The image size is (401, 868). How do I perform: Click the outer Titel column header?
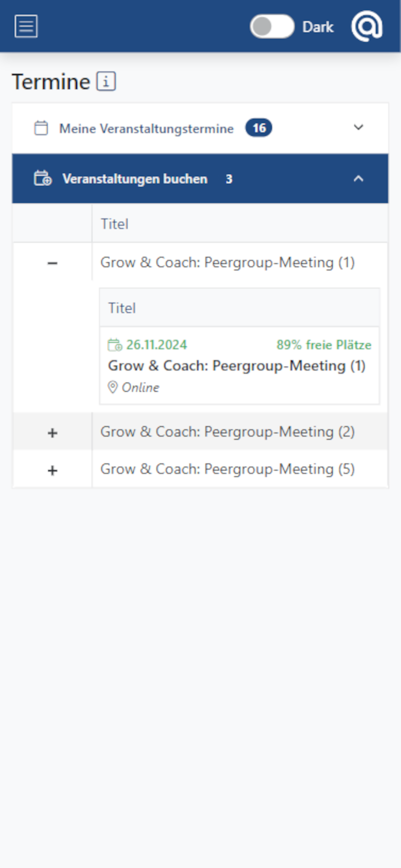115,224
